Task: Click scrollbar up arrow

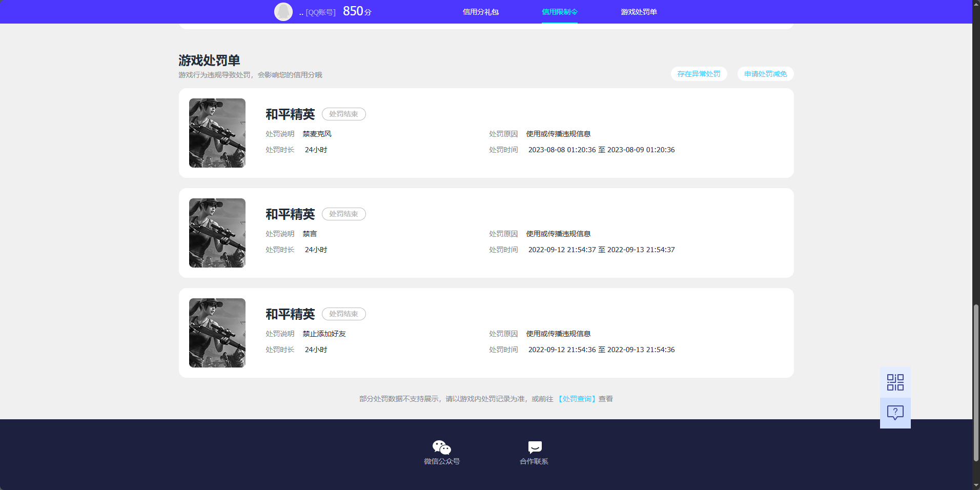Action: [976, 4]
